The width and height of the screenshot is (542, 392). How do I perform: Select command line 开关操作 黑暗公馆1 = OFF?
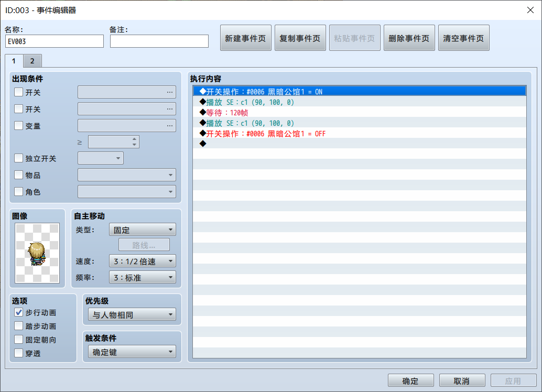tap(360, 134)
